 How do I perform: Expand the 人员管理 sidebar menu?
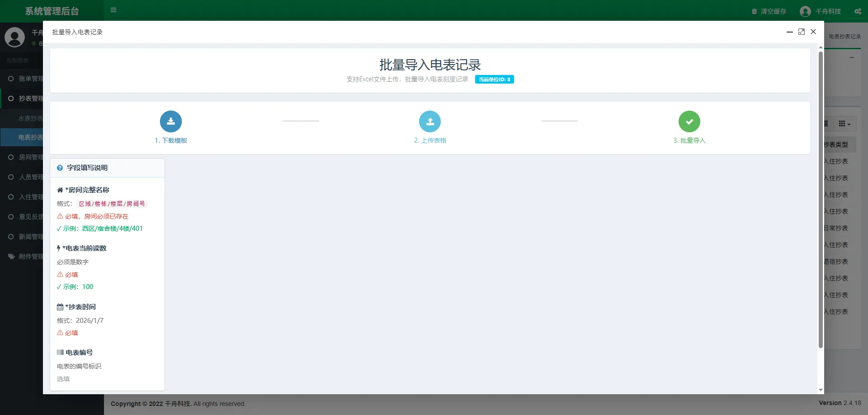coord(27,177)
